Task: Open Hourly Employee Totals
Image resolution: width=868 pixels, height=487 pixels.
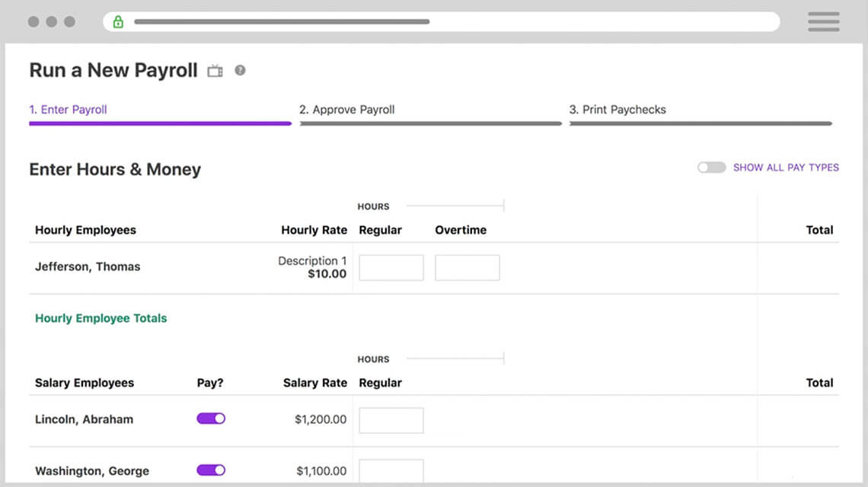Action: click(x=101, y=318)
